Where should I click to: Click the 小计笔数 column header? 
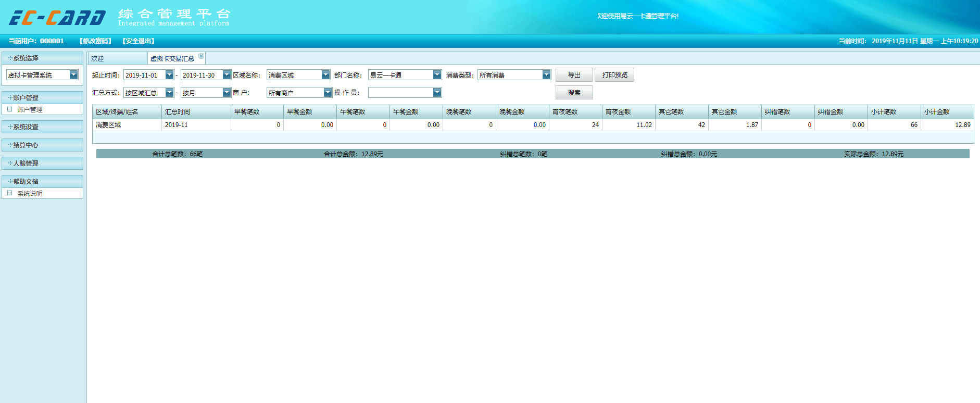[x=895, y=112]
